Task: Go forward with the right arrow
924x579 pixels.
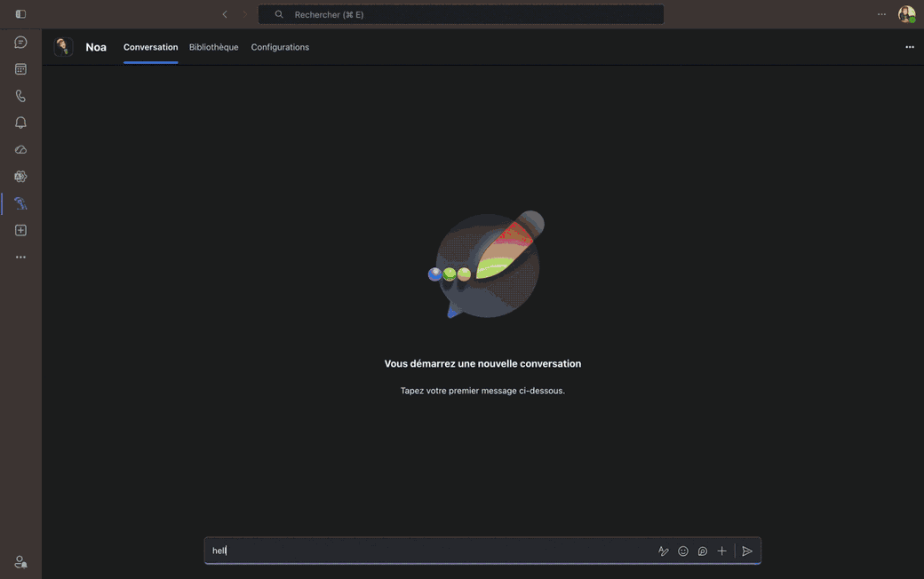Action: coord(245,14)
